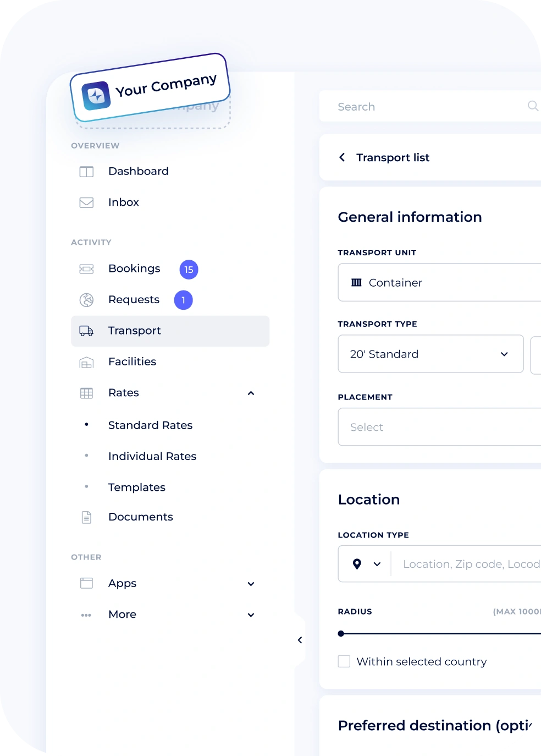Expand the More menu chevron

(251, 615)
